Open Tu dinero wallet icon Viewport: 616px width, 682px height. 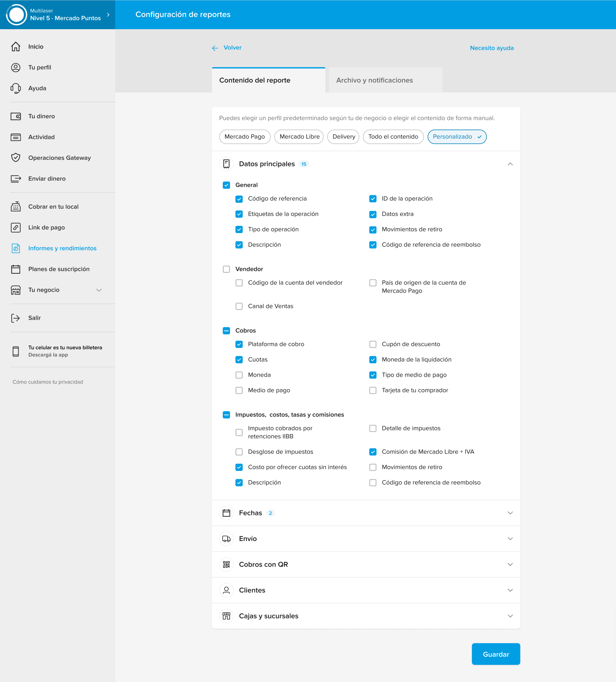click(x=16, y=117)
